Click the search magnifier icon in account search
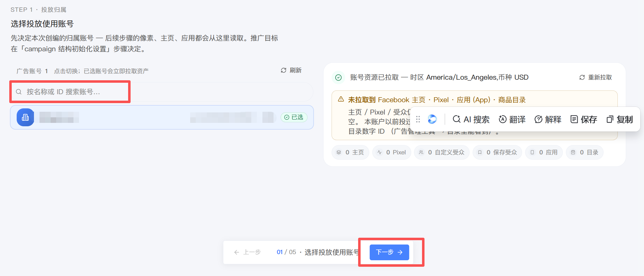This screenshot has height=276, width=644. 19,92
